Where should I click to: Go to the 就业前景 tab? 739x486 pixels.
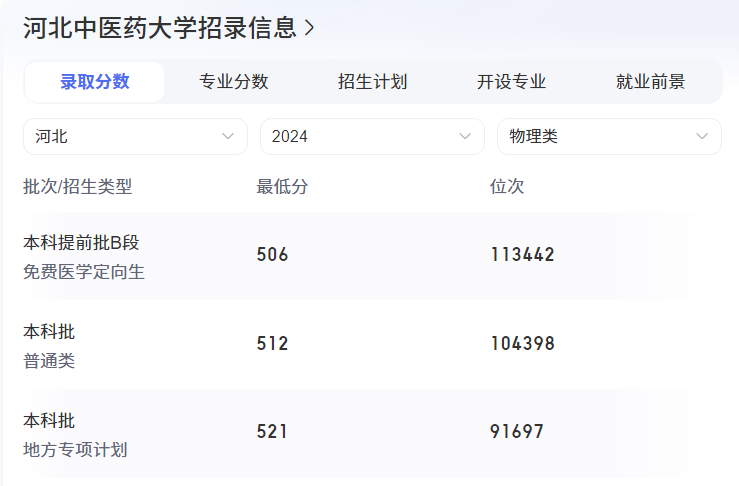(x=650, y=82)
